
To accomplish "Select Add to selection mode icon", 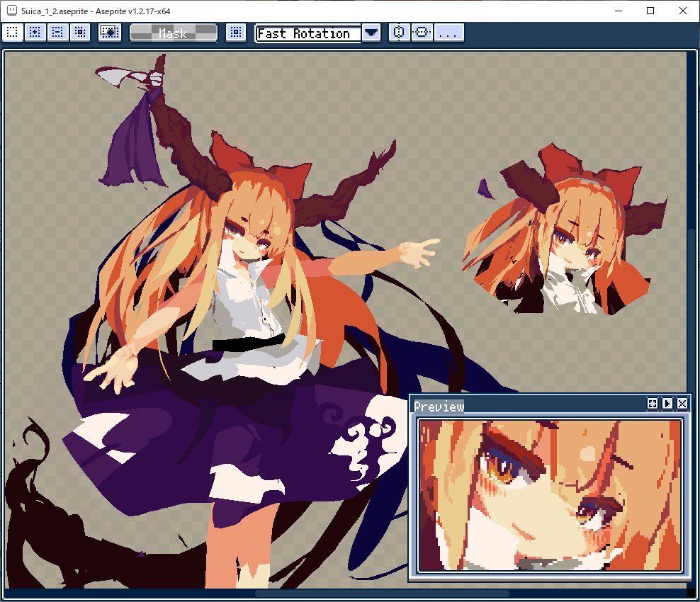I will pyautogui.click(x=35, y=33).
